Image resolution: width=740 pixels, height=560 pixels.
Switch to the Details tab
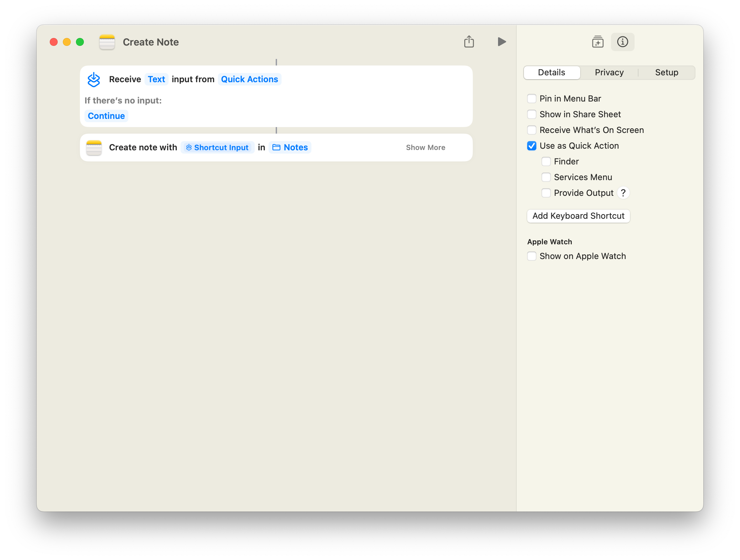coord(552,73)
